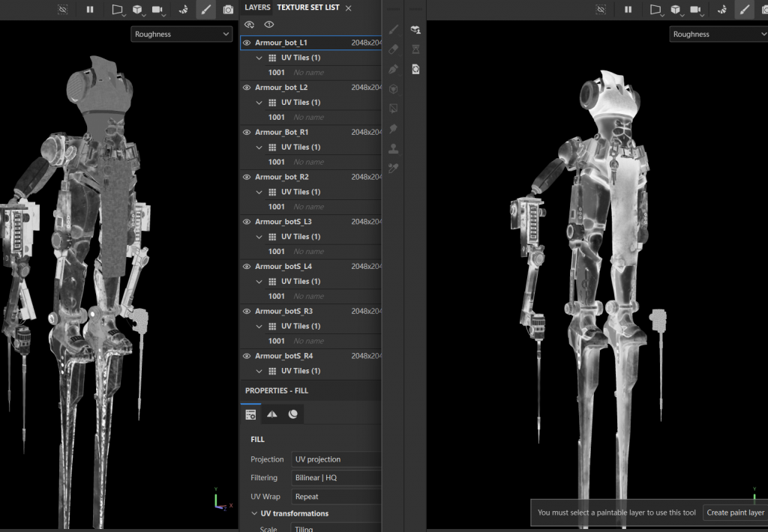
Task: Click the Create paint layer button
Action: click(735, 513)
